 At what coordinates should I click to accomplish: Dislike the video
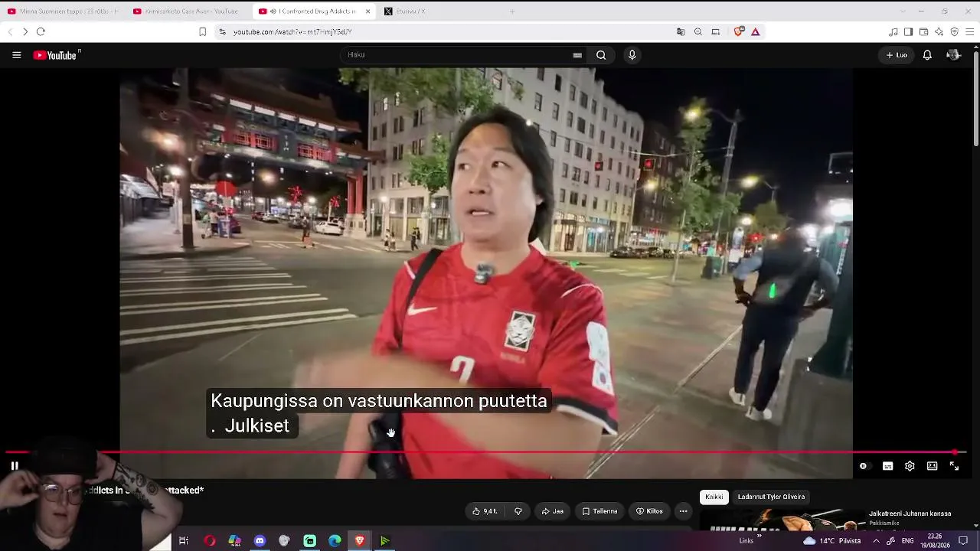coord(518,511)
